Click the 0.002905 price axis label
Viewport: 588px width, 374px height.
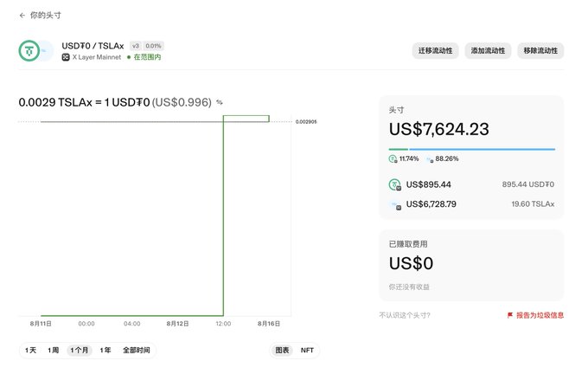(306, 122)
